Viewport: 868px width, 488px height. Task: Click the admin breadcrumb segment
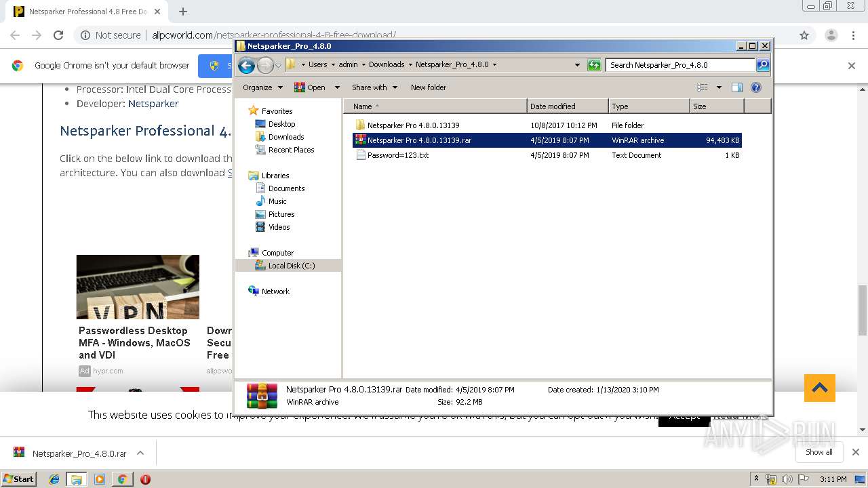click(348, 65)
